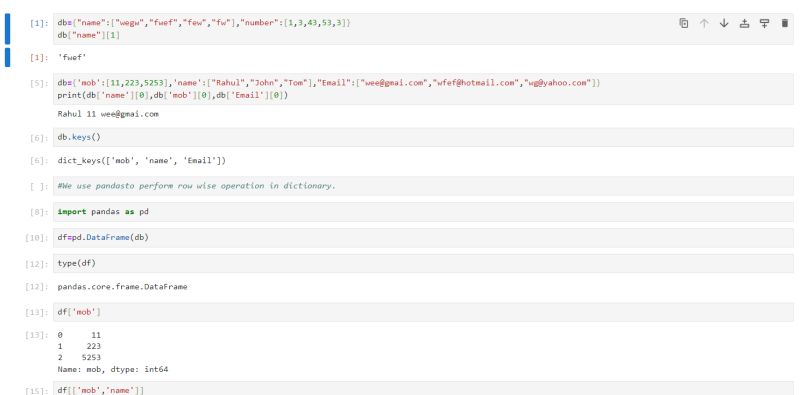Insert a new cell above the active cell
The height and width of the screenshot is (395, 800).
click(744, 23)
